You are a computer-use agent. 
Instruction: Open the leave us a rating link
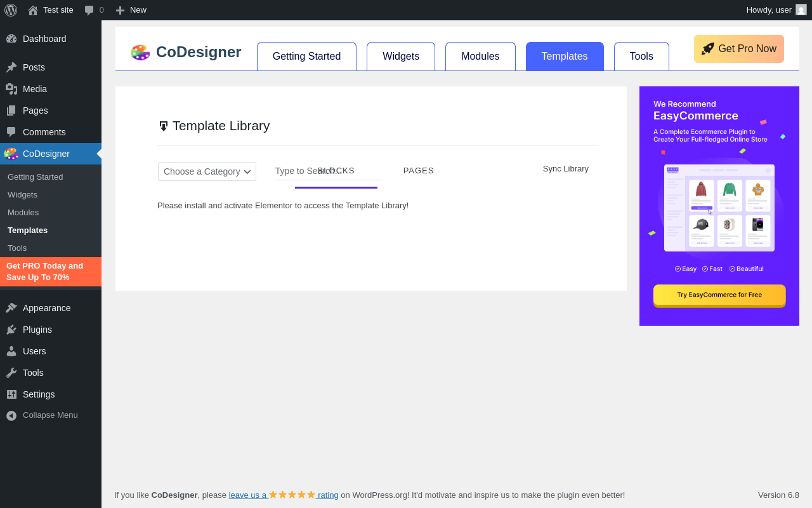(284, 495)
